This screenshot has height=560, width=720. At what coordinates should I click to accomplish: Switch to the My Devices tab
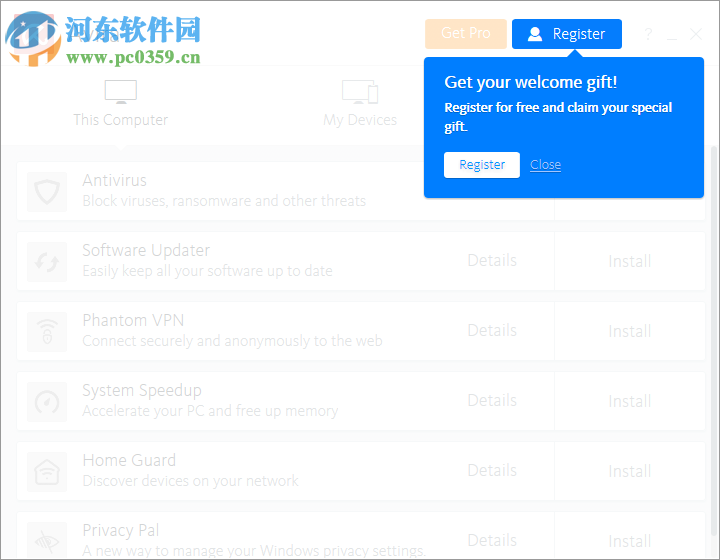(x=360, y=104)
